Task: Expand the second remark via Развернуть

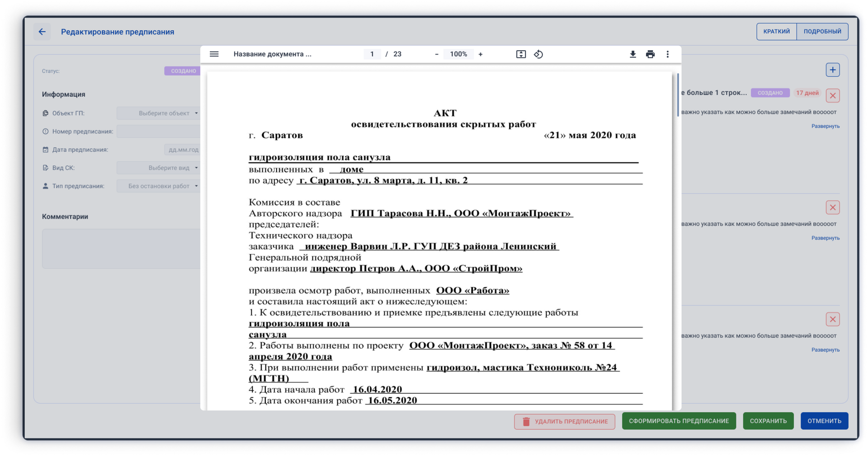Action: (x=825, y=238)
